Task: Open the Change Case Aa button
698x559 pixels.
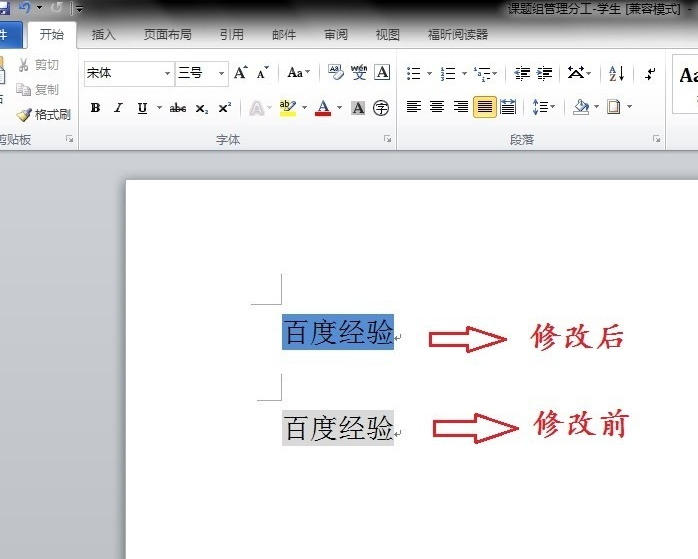Action: click(x=298, y=73)
